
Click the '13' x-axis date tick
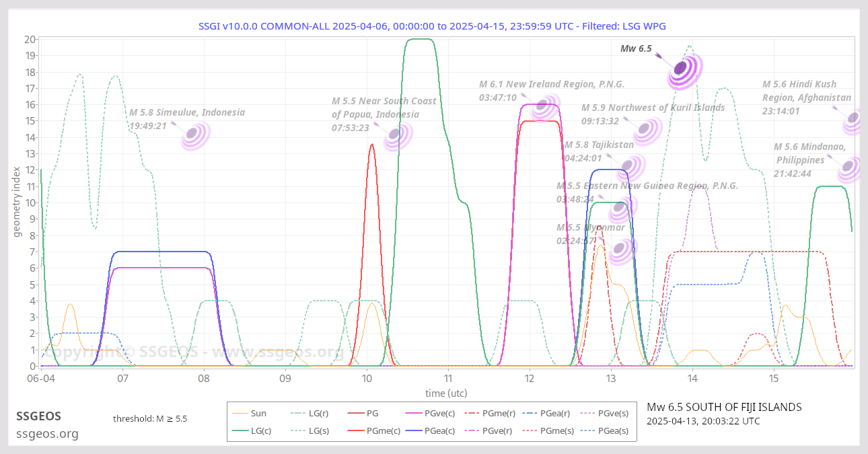611,379
